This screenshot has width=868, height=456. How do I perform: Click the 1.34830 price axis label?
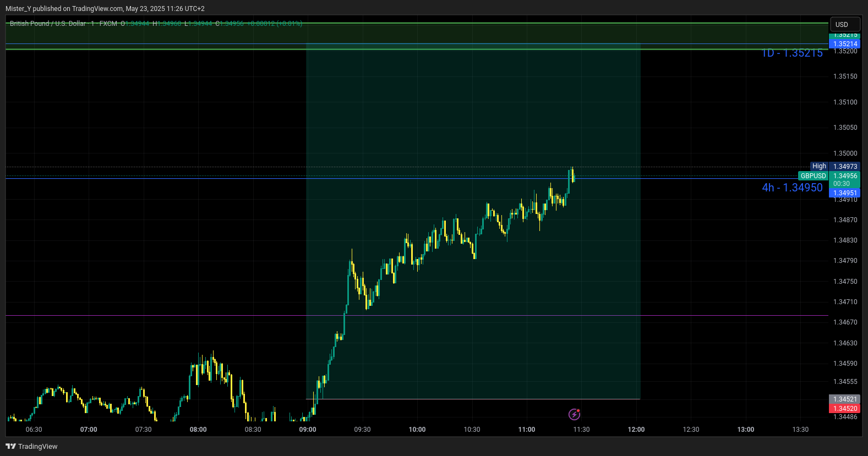click(x=845, y=240)
